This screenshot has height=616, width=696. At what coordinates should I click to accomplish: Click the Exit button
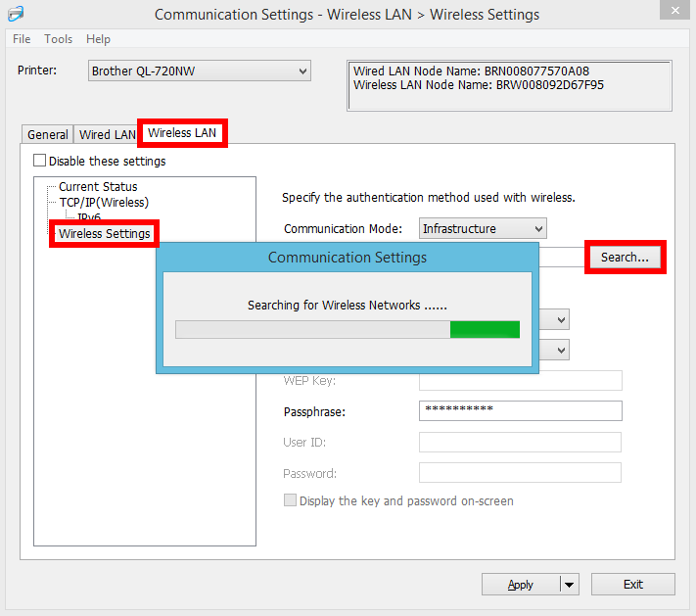click(632, 585)
